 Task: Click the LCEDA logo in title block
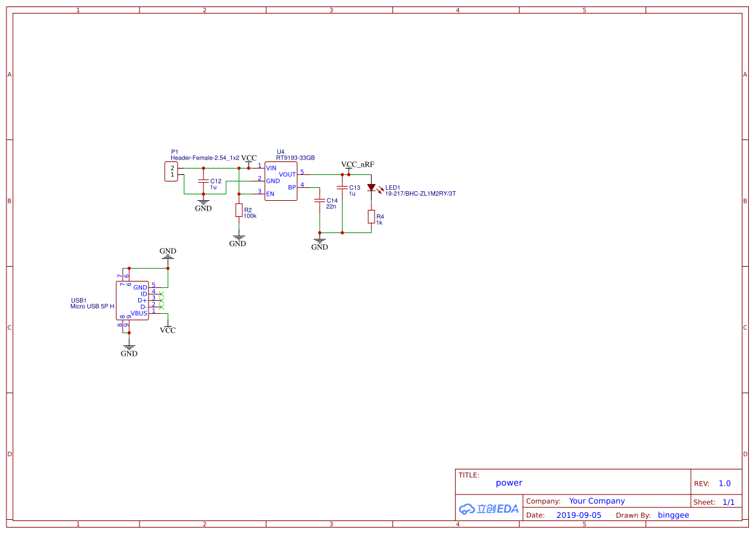[x=489, y=509]
